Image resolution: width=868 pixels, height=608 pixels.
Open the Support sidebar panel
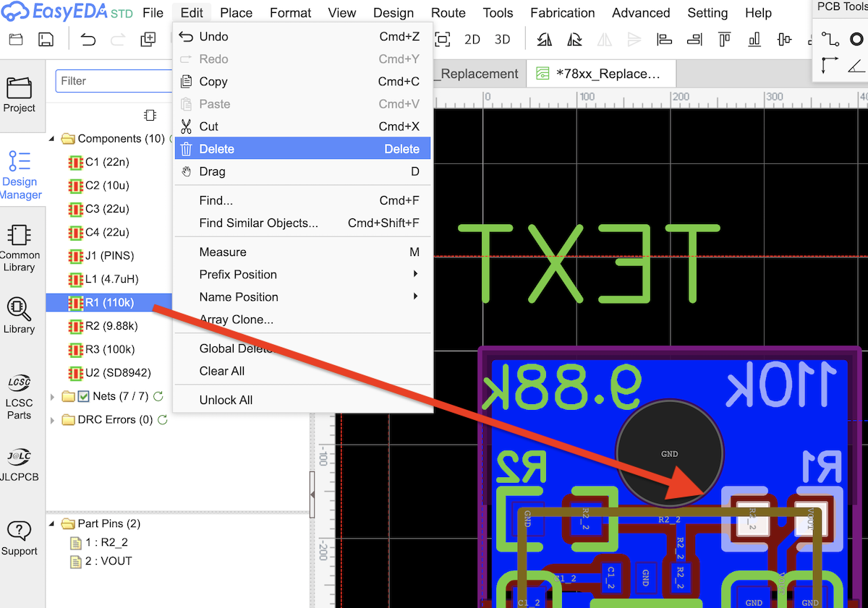tap(20, 539)
